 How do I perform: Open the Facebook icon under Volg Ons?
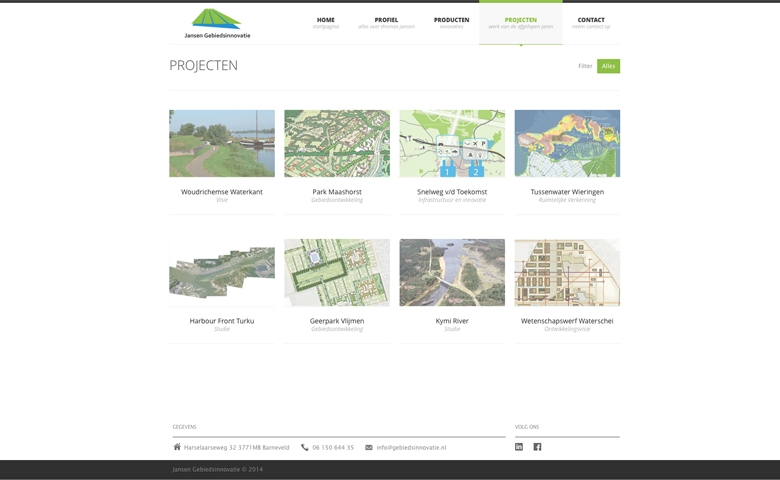537,447
